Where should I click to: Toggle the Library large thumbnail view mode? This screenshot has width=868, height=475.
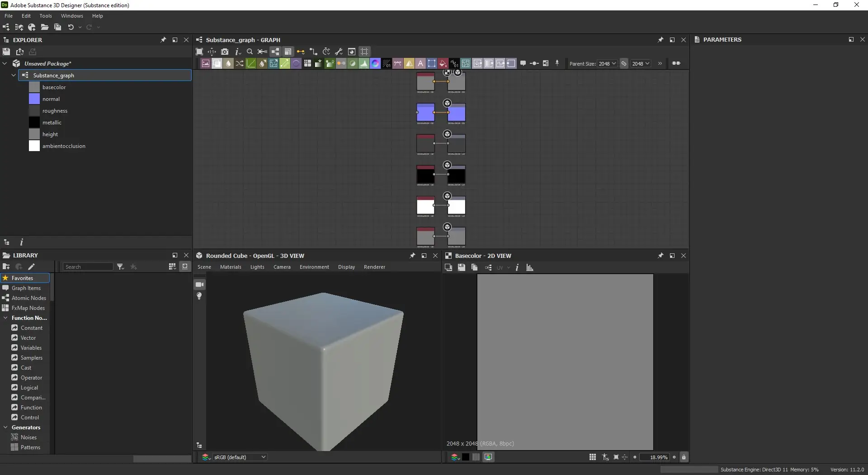coord(184,267)
